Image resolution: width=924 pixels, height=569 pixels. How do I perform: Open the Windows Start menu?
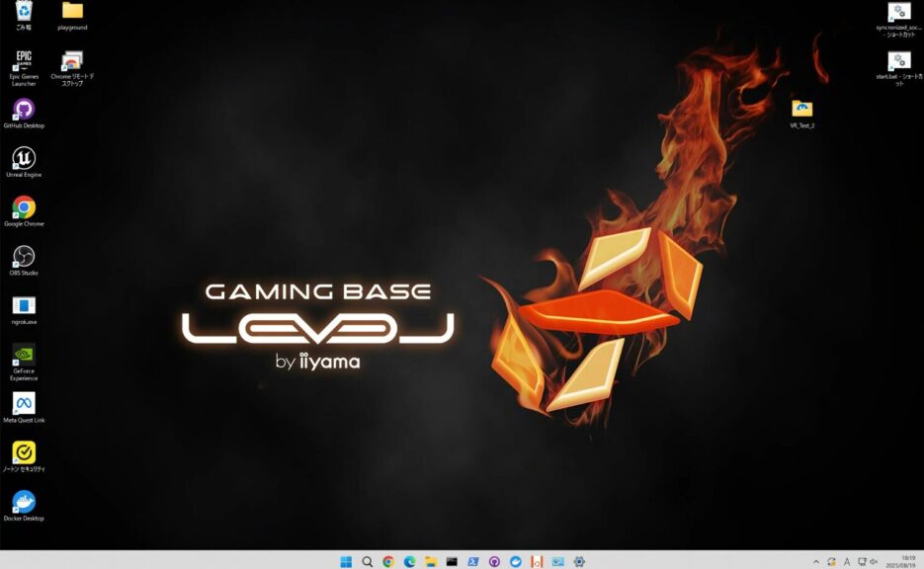[346, 561]
